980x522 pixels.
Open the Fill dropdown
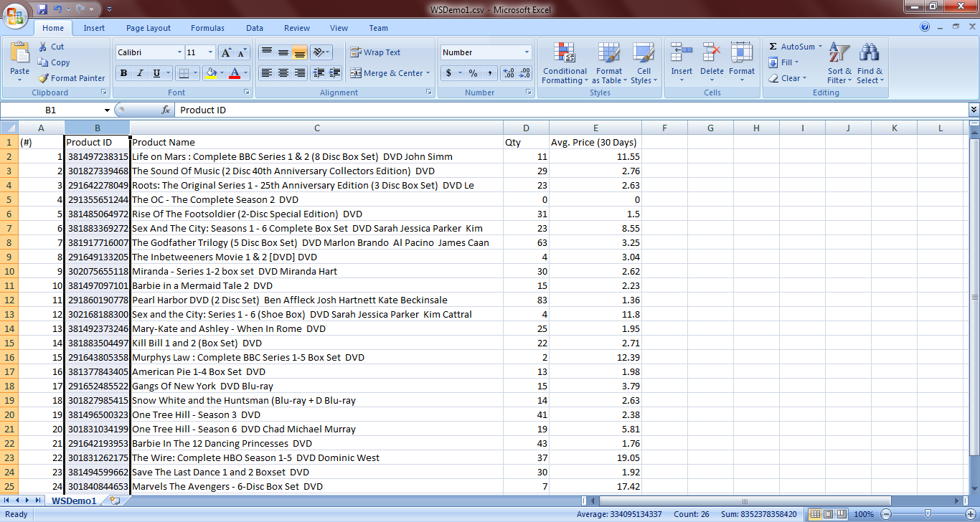tap(785, 62)
